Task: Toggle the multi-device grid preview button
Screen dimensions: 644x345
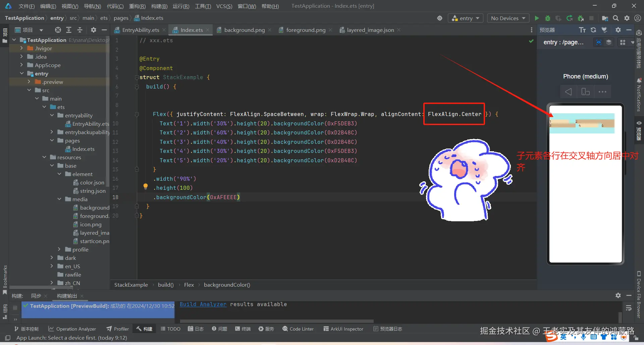Action: tap(623, 42)
